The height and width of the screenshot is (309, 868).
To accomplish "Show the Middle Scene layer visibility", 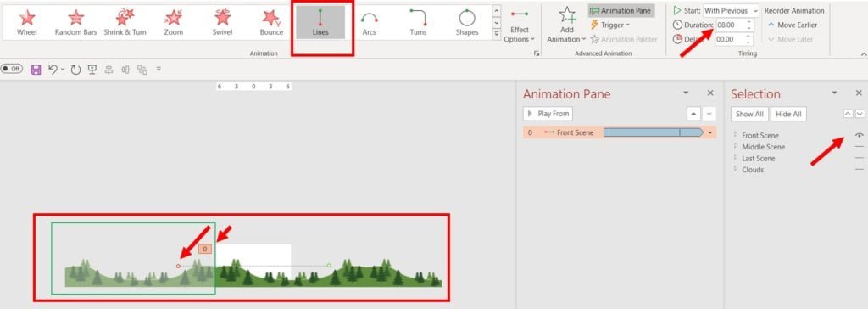I will [860, 147].
